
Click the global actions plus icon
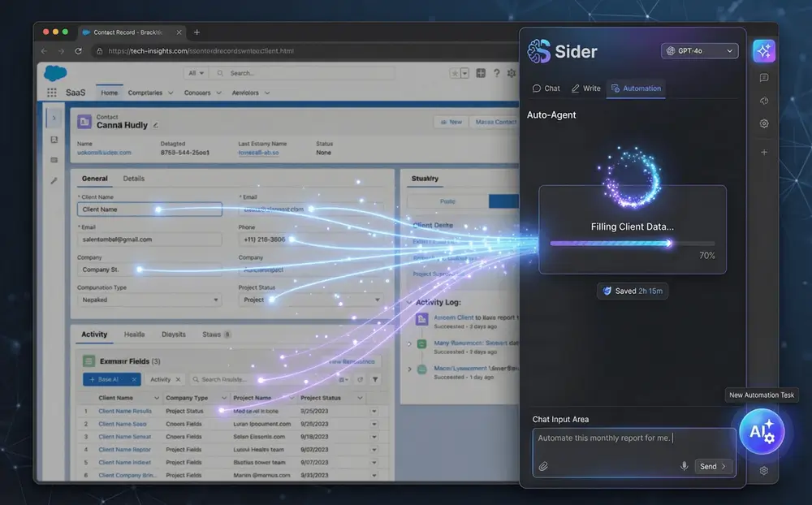[x=481, y=73]
